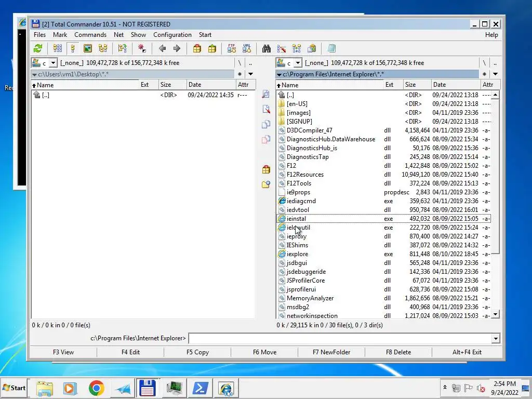Image resolution: width=532 pixels, height=399 pixels.
Task: Open the Notepad toolbar icon
Action: point(331,48)
